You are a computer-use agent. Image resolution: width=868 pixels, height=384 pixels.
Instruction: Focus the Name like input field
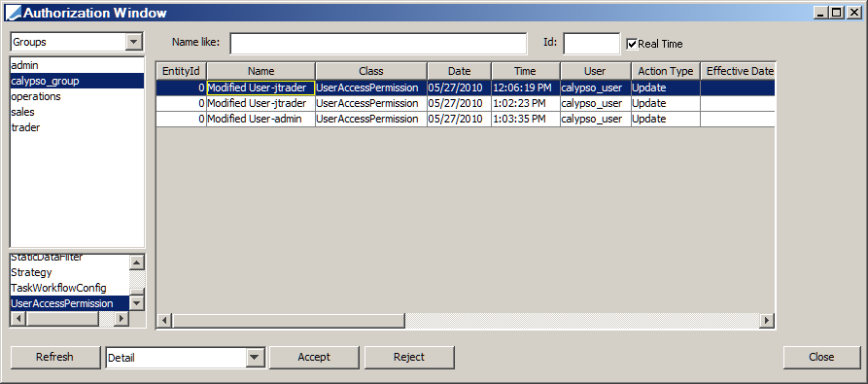(x=378, y=44)
